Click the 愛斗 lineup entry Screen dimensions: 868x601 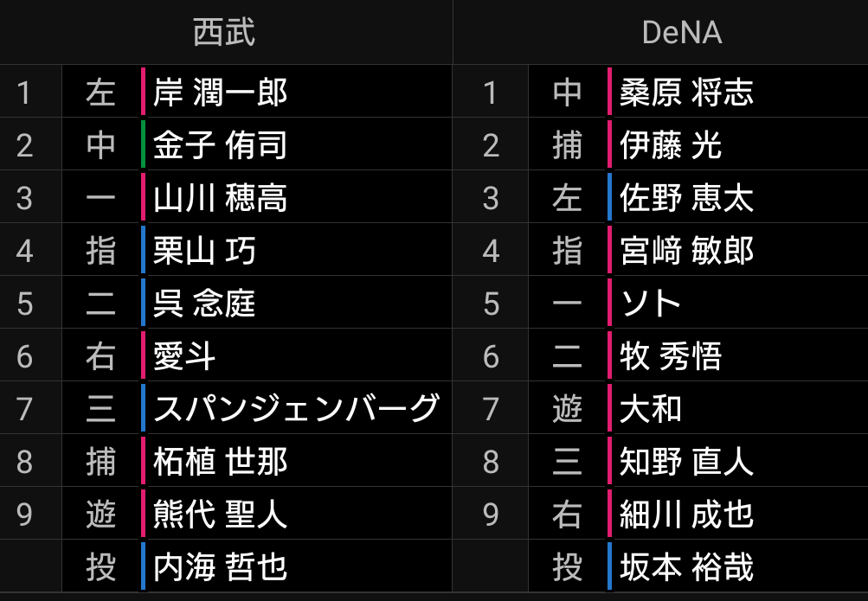click(184, 356)
